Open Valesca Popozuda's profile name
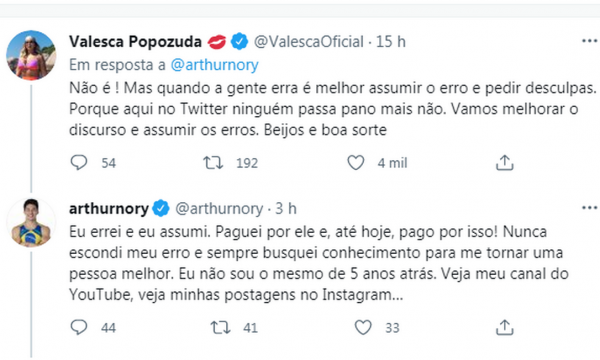The width and height of the screenshot is (600, 360). click(x=135, y=41)
